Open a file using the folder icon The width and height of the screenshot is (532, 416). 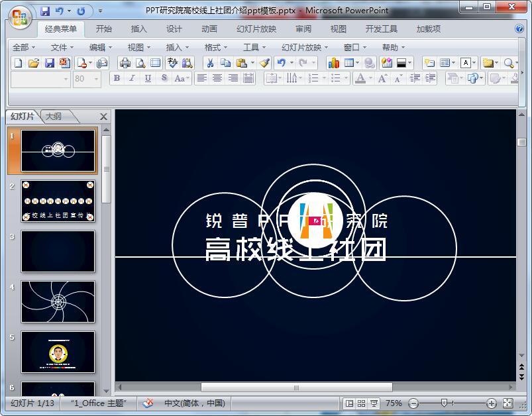(x=34, y=63)
